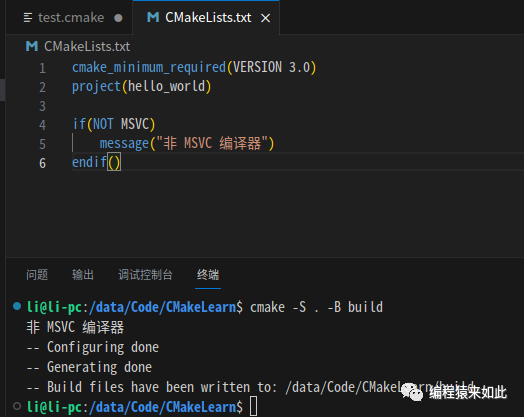Switch to the test.cmake editor tab
The width and height of the screenshot is (524, 417).
[70, 17]
